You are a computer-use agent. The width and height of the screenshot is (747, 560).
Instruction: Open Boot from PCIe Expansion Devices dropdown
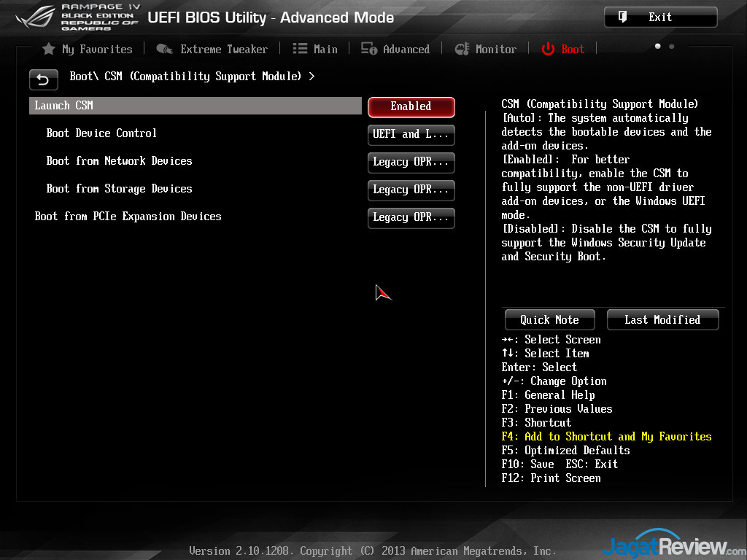[x=411, y=217]
